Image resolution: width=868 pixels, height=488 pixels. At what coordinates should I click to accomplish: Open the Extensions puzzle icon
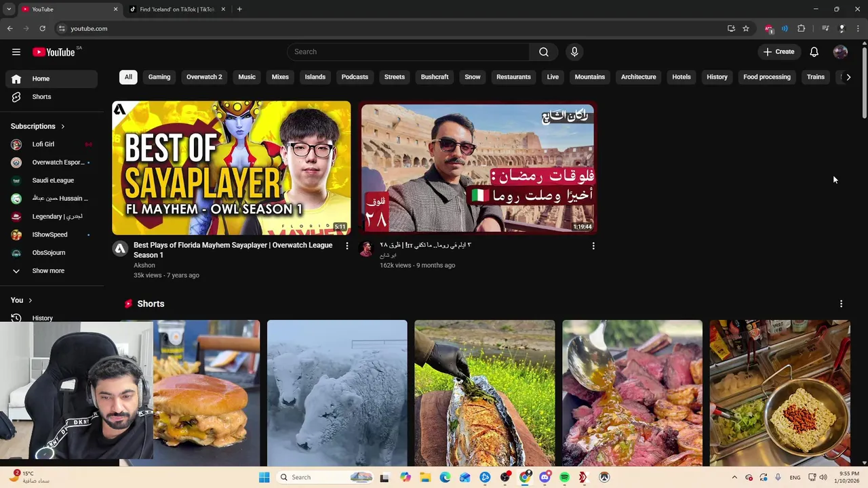click(x=802, y=28)
